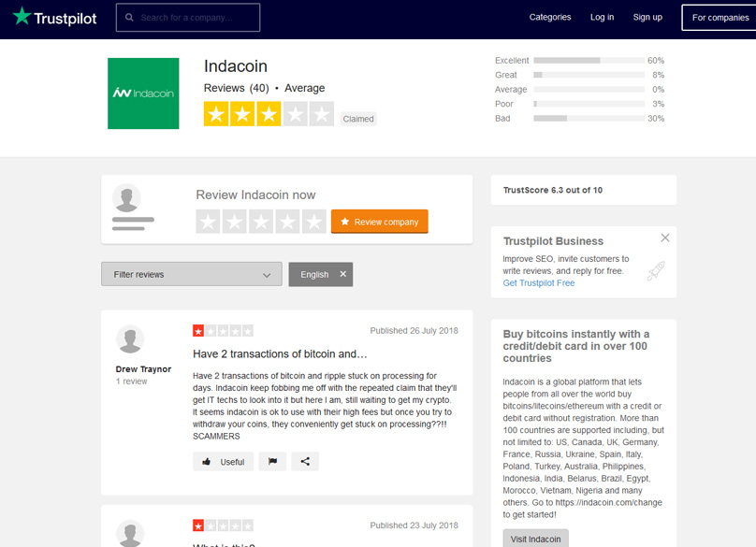The width and height of the screenshot is (756, 547).
Task: Dismiss the Trustpilot Business promo panel
Action: tap(664, 238)
